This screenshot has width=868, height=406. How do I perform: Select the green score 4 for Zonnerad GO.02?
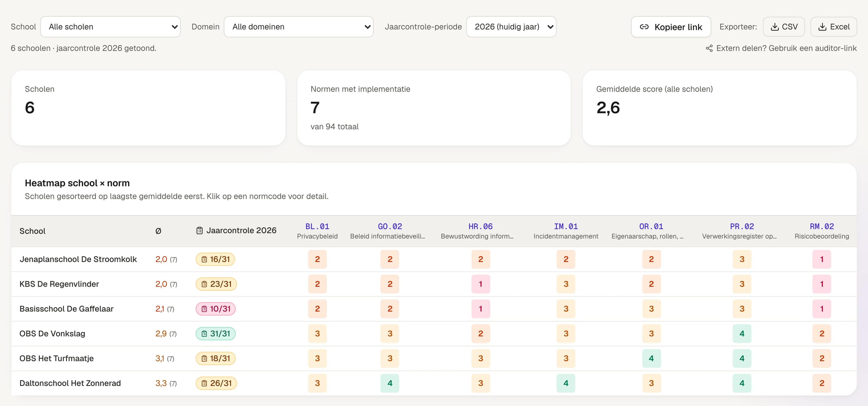click(390, 383)
